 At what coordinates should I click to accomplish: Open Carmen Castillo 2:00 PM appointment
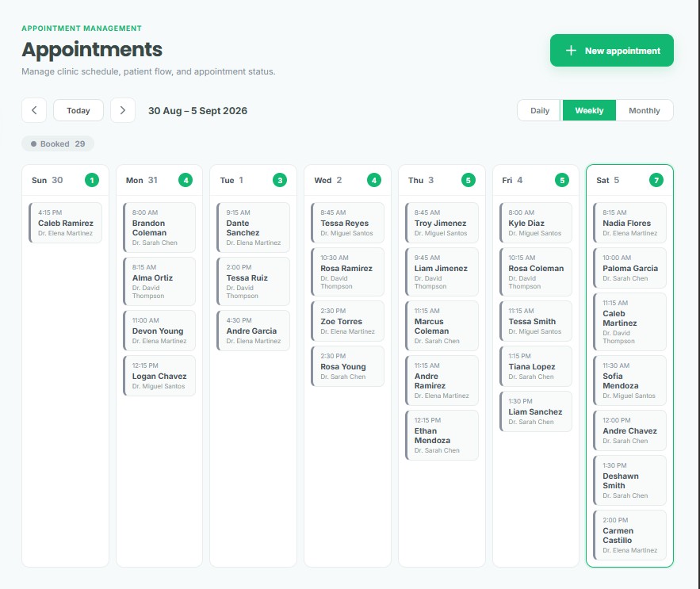(x=629, y=535)
